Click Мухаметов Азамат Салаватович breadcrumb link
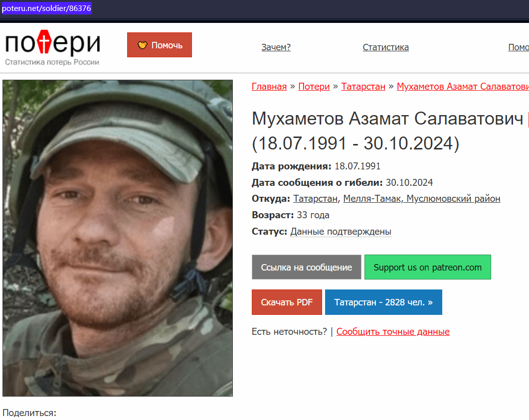The height and width of the screenshot is (420, 529). (463, 87)
